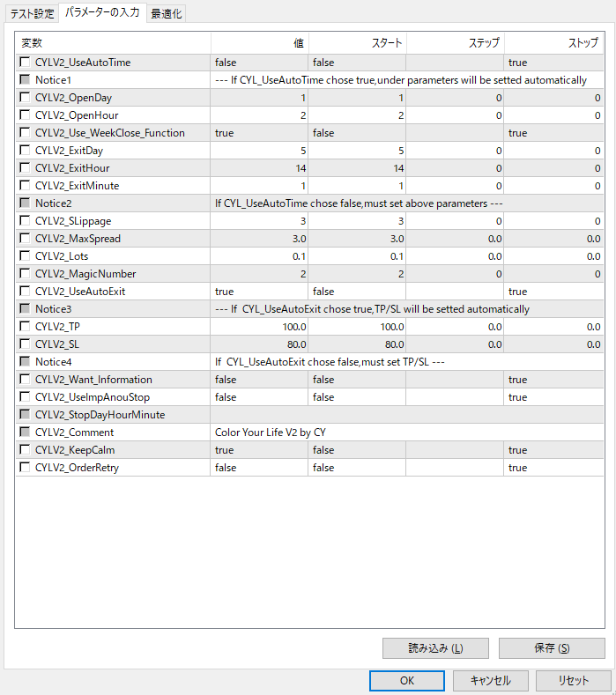
Task: Check the CYLV2_OrderRetry box
Action: tap(25, 467)
